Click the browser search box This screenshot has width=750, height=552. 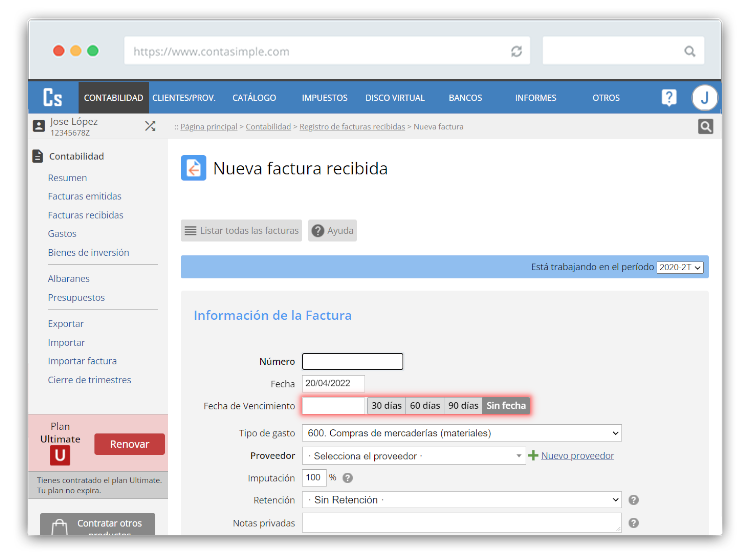623,50
